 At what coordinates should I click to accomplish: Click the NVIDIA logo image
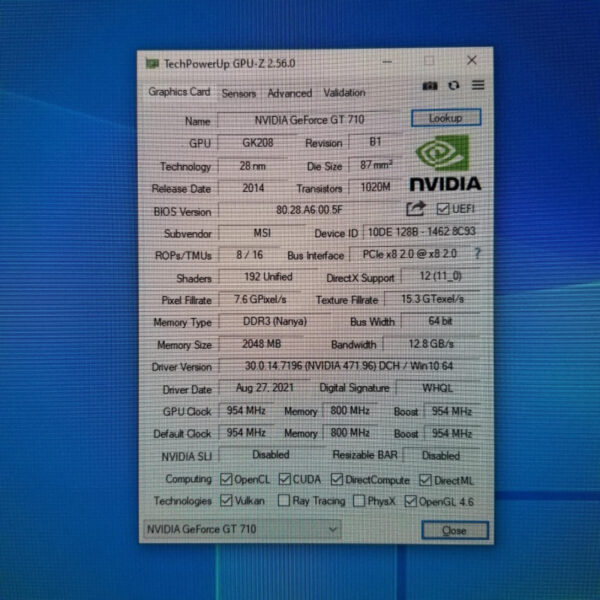[445, 163]
